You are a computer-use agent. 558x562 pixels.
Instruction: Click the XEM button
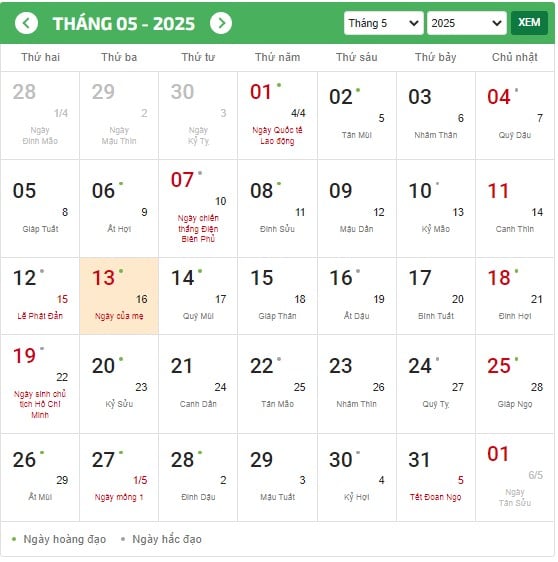click(x=529, y=23)
